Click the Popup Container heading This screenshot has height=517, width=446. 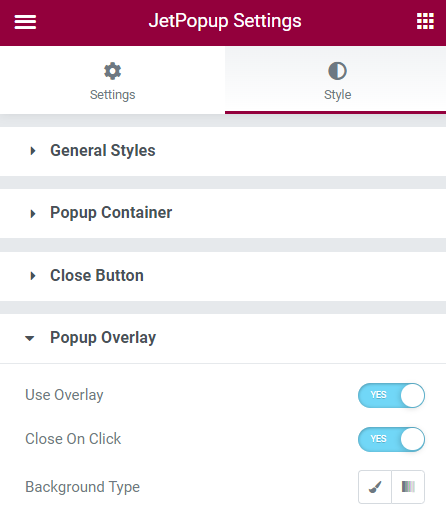tap(111, 213)
